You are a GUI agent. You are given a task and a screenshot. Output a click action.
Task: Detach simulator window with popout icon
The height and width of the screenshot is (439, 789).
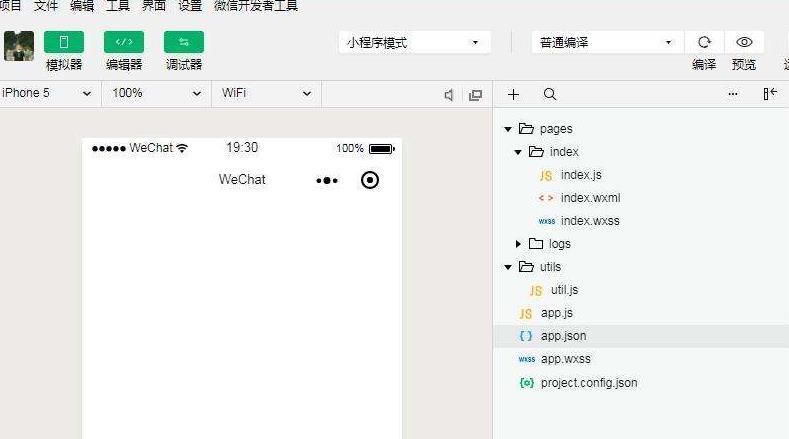pyautogui.click(x=475, y=94)
